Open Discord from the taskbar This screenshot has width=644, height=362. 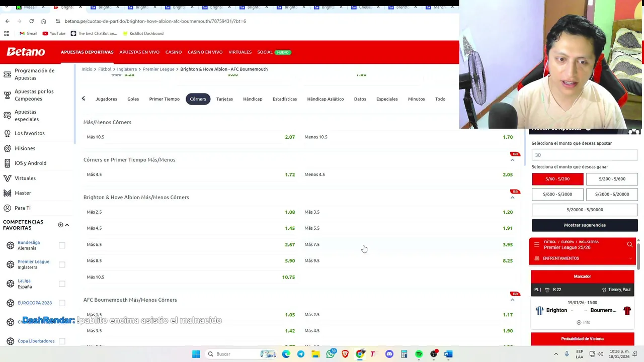click(x=389, y=354)
